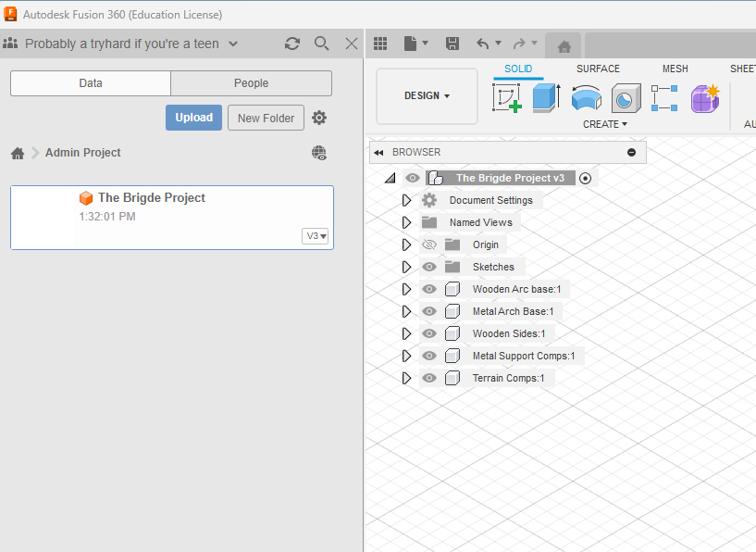This screenshot has height=552, width=756.
Task: Expand Document Settings node
Action: (x=406, y=200)
